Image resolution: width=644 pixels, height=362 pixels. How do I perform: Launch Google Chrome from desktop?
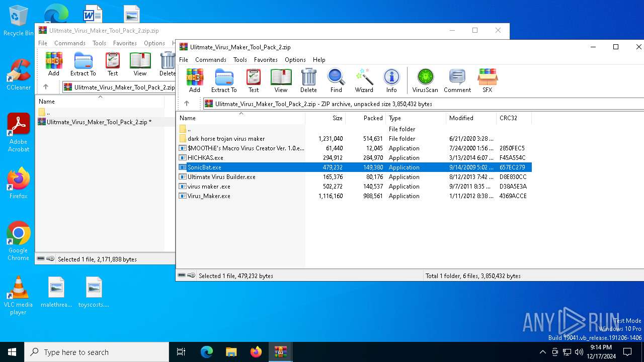[x=18, y=241]
